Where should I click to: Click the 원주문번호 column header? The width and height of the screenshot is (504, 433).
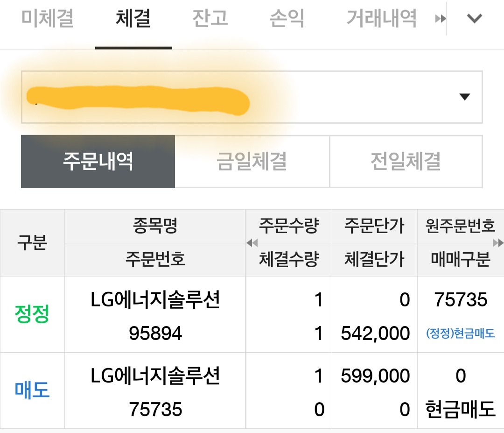tap(460, 226)
